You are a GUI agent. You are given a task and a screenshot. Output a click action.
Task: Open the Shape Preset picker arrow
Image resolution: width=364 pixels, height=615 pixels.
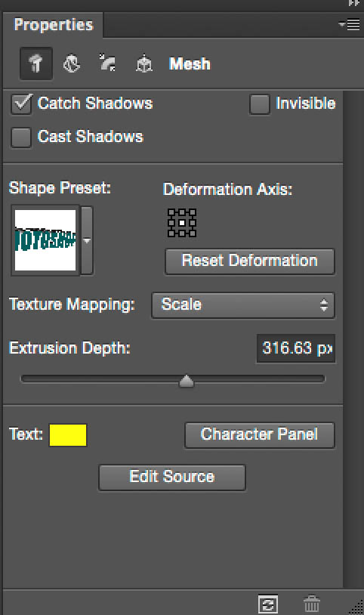click(x=87, y=240)
